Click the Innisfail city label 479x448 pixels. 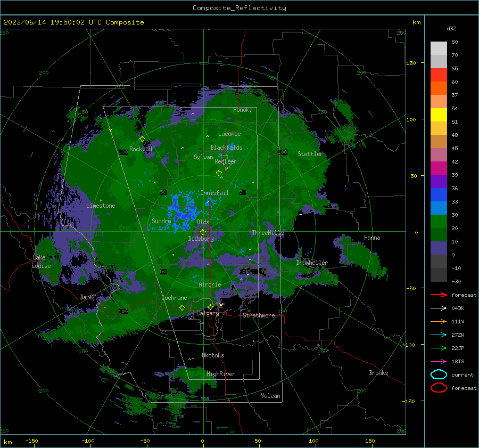tap(214, 193)
